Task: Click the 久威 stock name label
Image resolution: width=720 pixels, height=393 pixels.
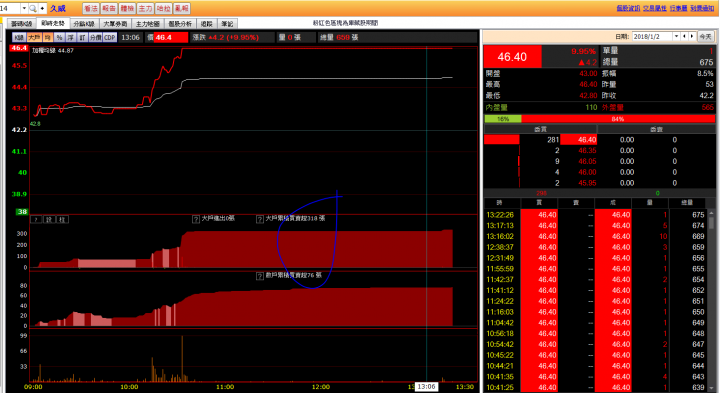Action: pos(58,8)
